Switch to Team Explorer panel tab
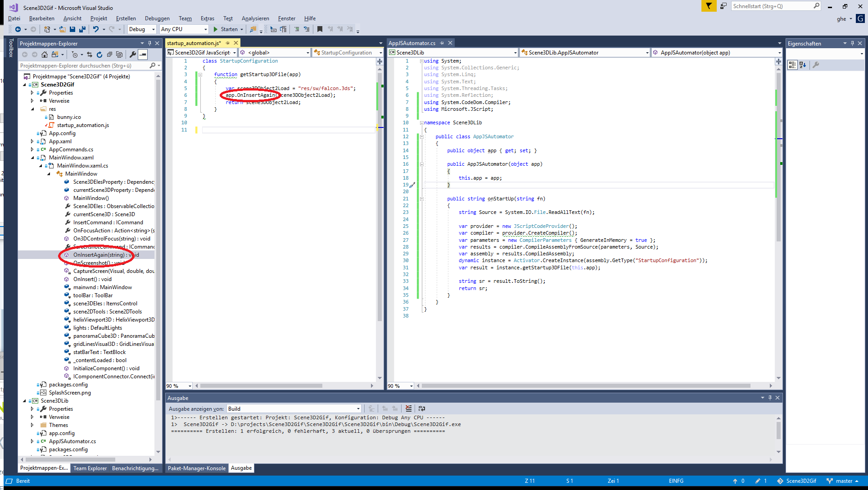The width and height of the screenshot is (868, 490). 90,468
